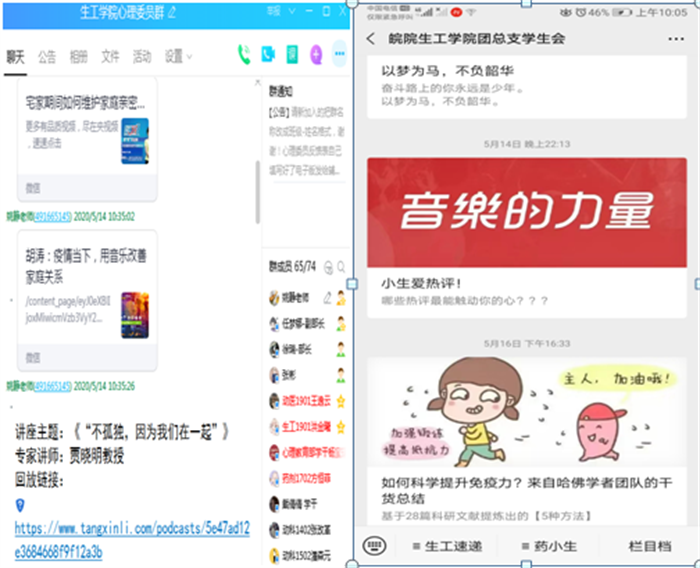Open the 相册 tab
The width and height of the screenshot is (700, 568).
coord(79,56)
